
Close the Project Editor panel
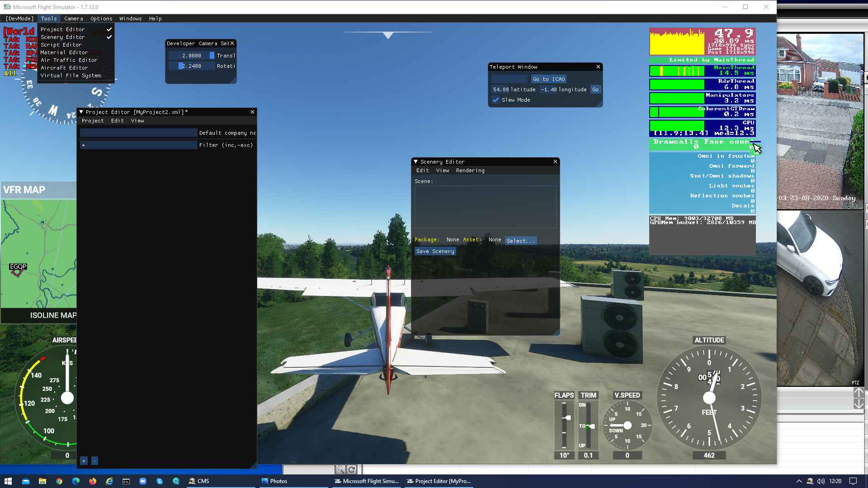click(x=252, y=112)
